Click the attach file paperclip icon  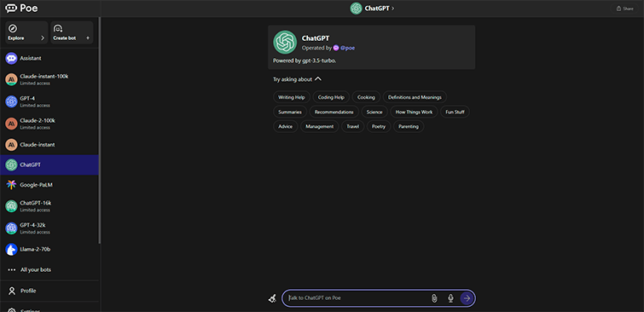(434, 298)
